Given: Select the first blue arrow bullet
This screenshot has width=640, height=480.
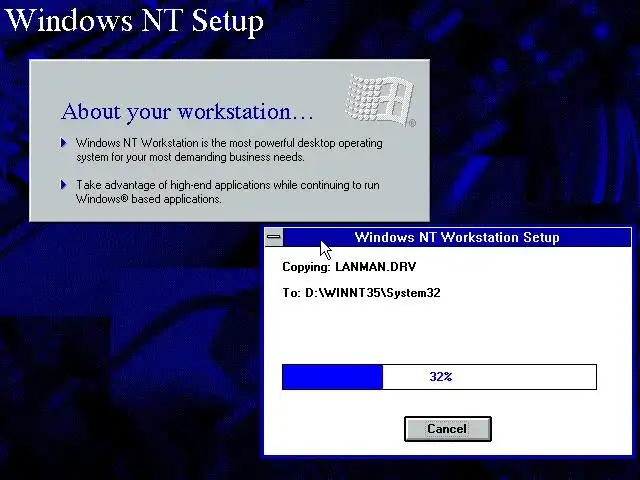Looking at the screenshot, I should [63, 142].
